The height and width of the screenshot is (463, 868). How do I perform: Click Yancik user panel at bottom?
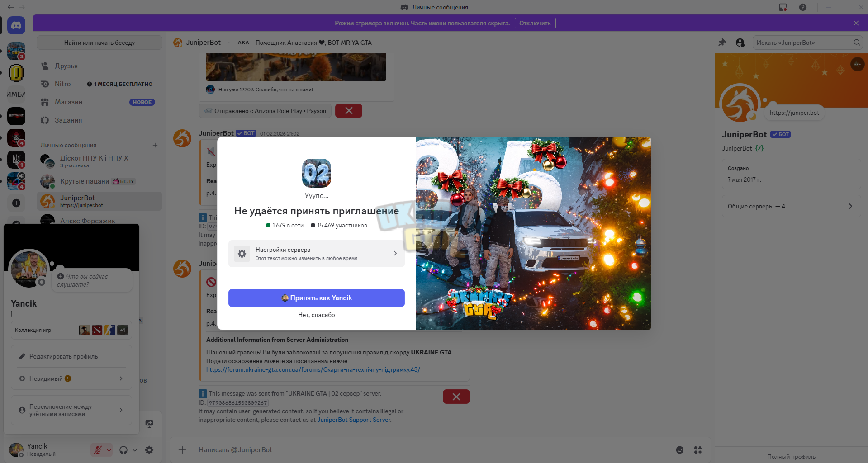[47, 450]
